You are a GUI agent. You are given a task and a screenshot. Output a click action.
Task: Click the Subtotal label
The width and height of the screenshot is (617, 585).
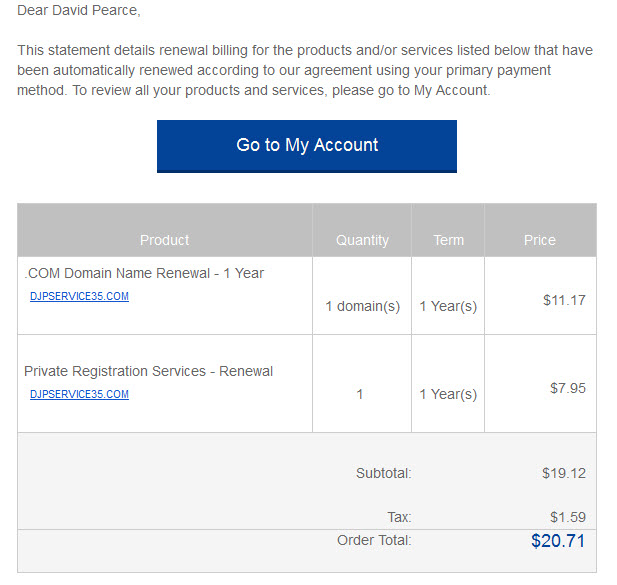click(x=384, y=473)
